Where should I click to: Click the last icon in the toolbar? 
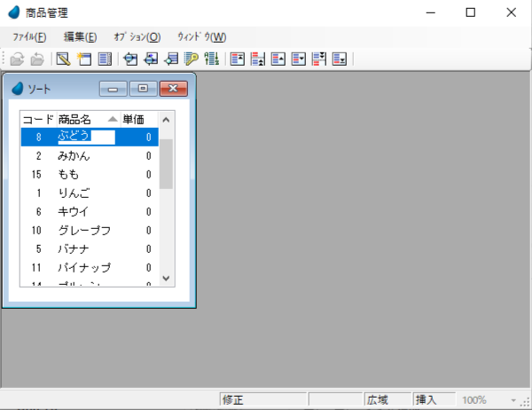pyautogui.click(x=339, y=59)
